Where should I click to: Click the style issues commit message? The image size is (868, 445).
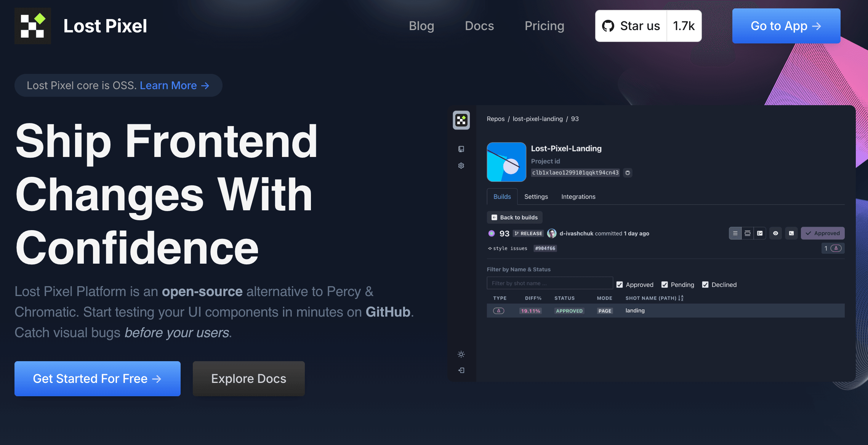click(510, 248)
